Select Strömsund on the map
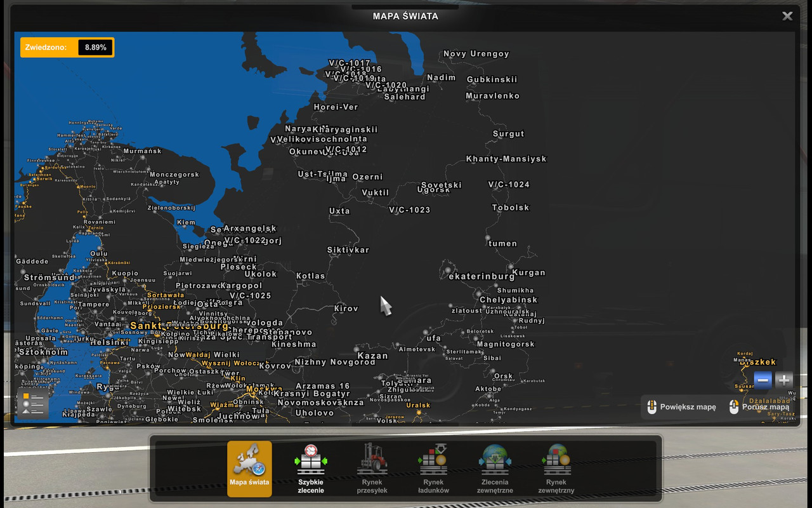This screenshot has height=508, width=812. coord(49,277)
